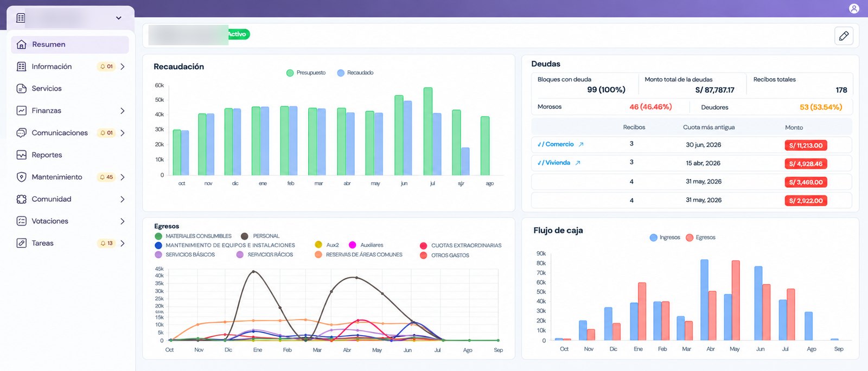
Task: Click external link arrow next to Comercio
Action: [x=581, y=144]
